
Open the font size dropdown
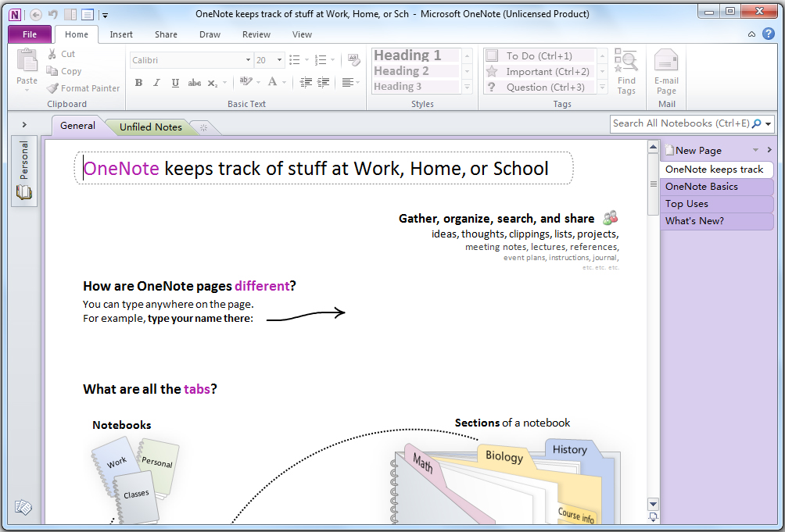point(279,59)
